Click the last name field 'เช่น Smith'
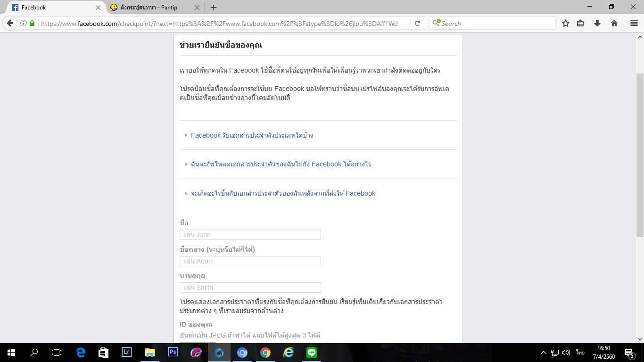This screenshot has height=362, width=644. 250,288
